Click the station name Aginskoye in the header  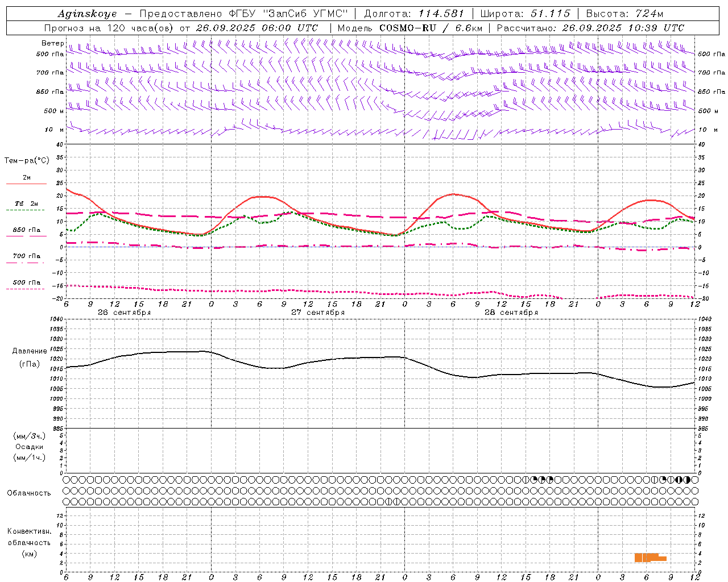click(87, 14)
